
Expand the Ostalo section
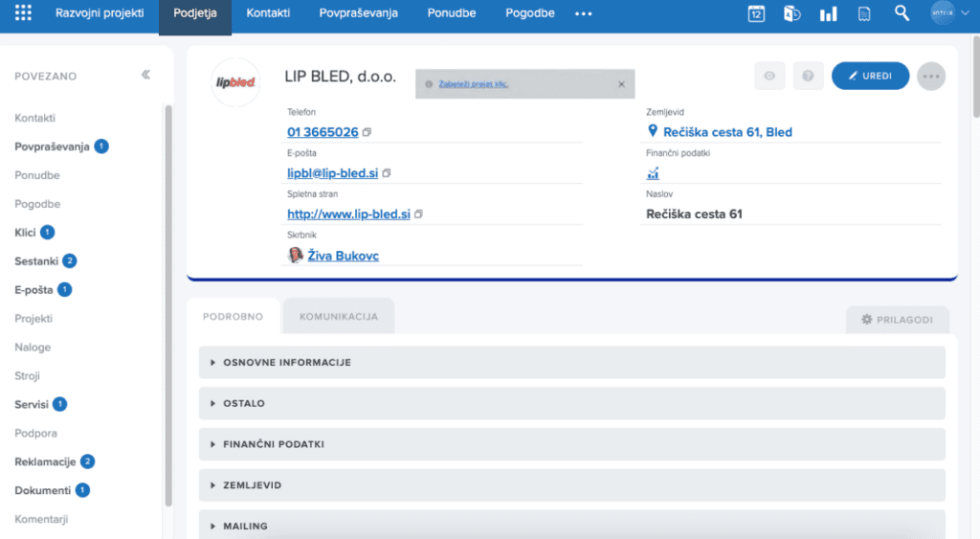(572, 403)
